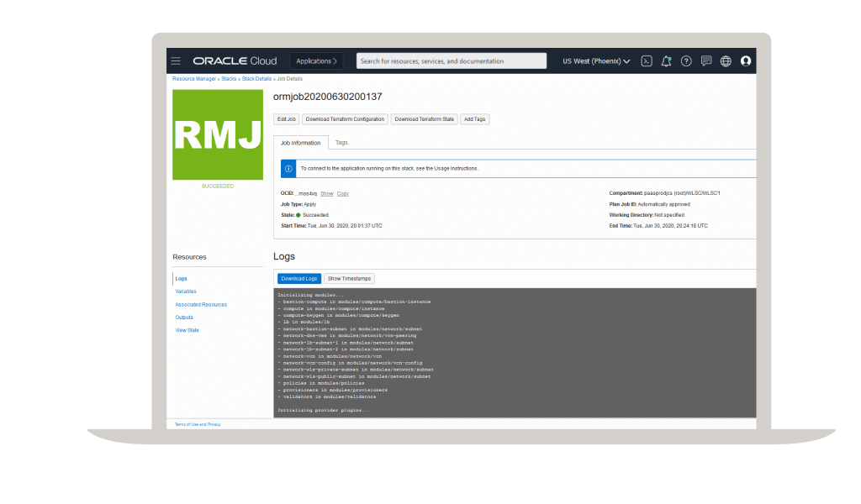Click the Oracle Cloud logo
Viewport: 861px width, 504px height.
click(x=235, y=60)
